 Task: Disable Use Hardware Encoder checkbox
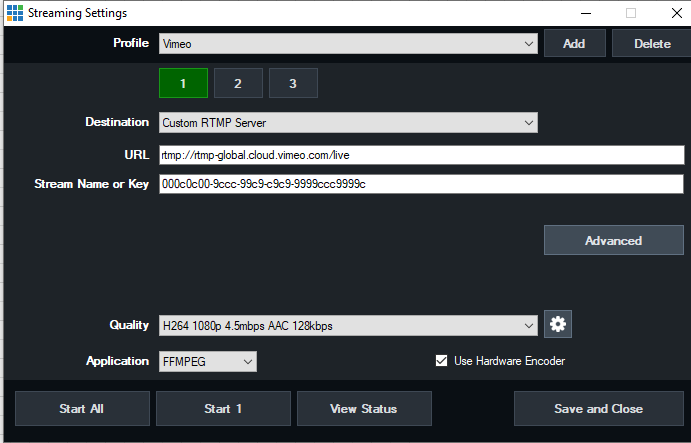click(x=442, y=361)
